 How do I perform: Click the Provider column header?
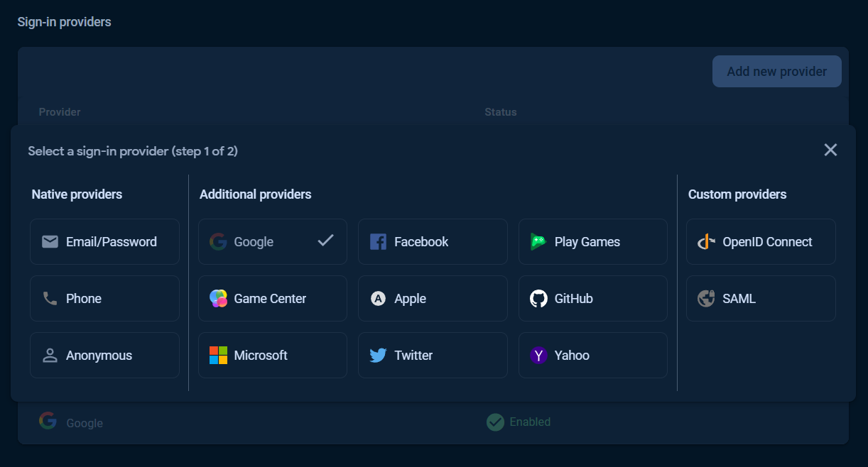pyautogui.click(x=59, y=111)
